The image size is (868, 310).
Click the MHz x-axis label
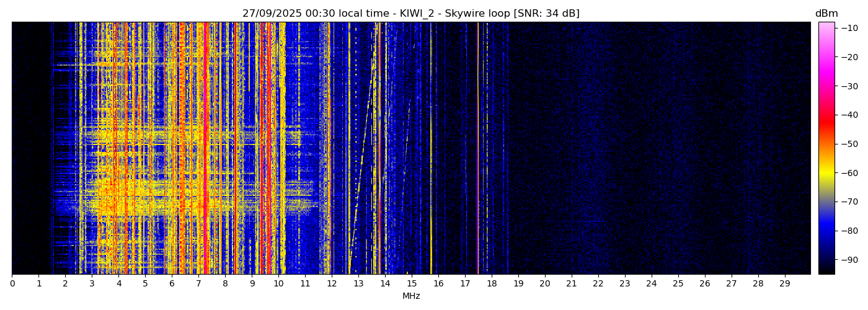click(x=411, y=296)
